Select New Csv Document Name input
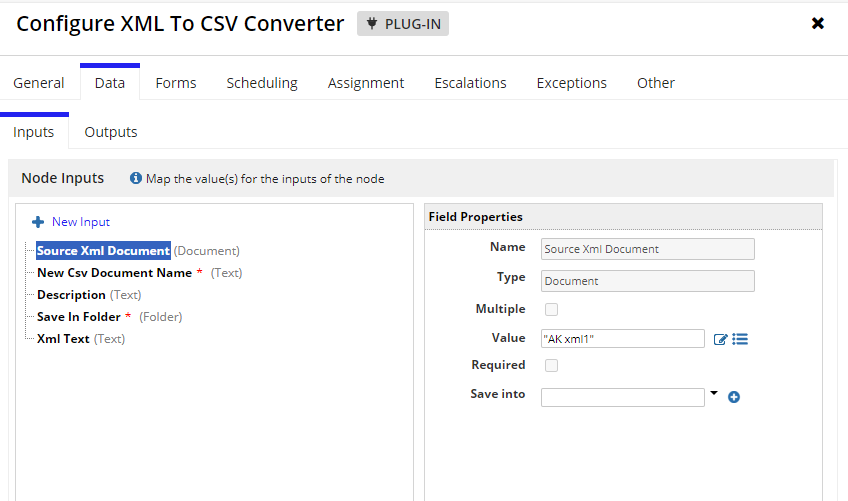Screen dimensions: 848x501 [115, 273]
